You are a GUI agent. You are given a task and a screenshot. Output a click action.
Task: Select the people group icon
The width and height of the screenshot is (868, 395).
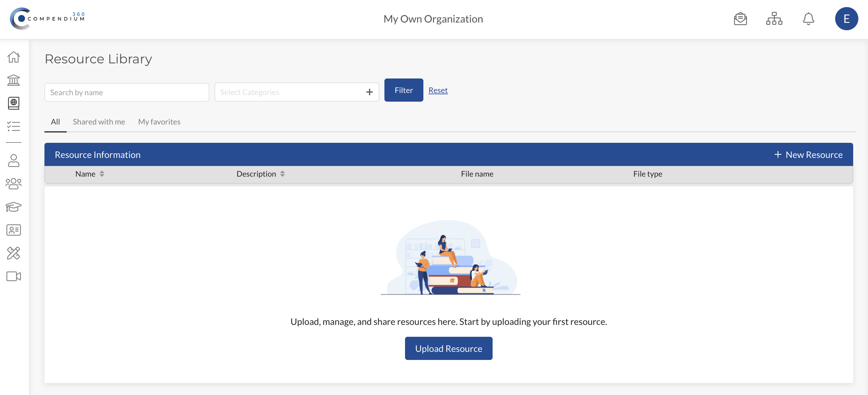click(13, 184)
